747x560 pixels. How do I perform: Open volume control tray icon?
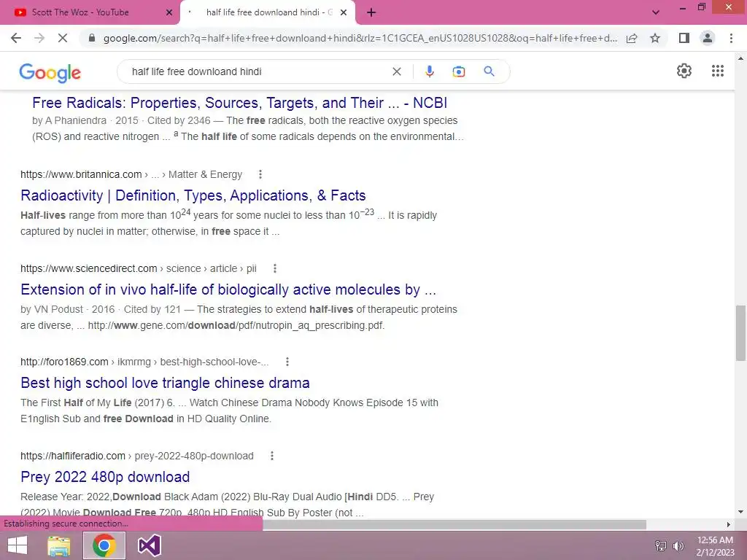point(678,545)
